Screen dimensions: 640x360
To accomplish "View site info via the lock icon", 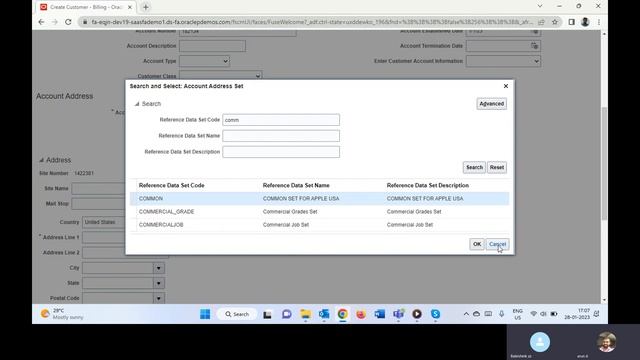I will pos(85,22).
